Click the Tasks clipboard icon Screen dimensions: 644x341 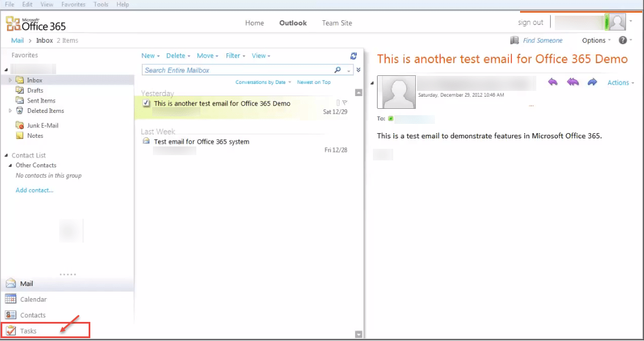[11, 331]
